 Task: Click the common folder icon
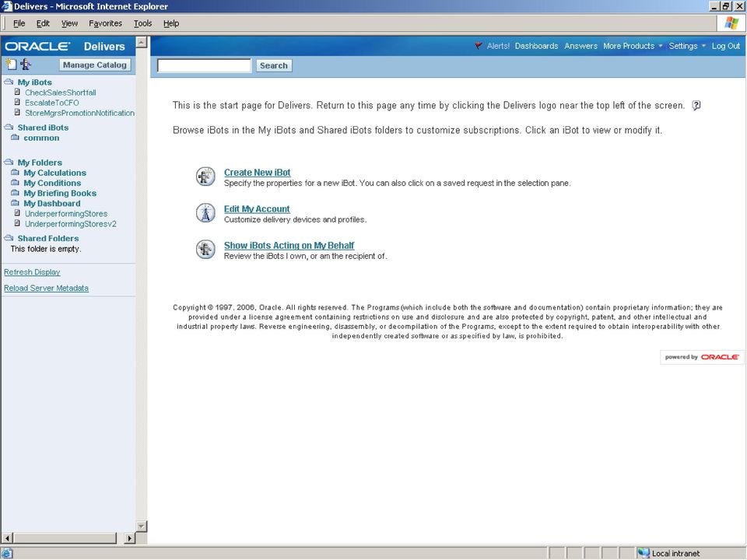pyautogui.click(x=16, y=138)
